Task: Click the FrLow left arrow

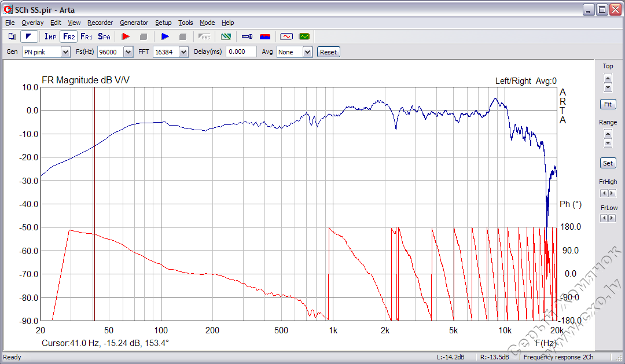Action: 604,218
